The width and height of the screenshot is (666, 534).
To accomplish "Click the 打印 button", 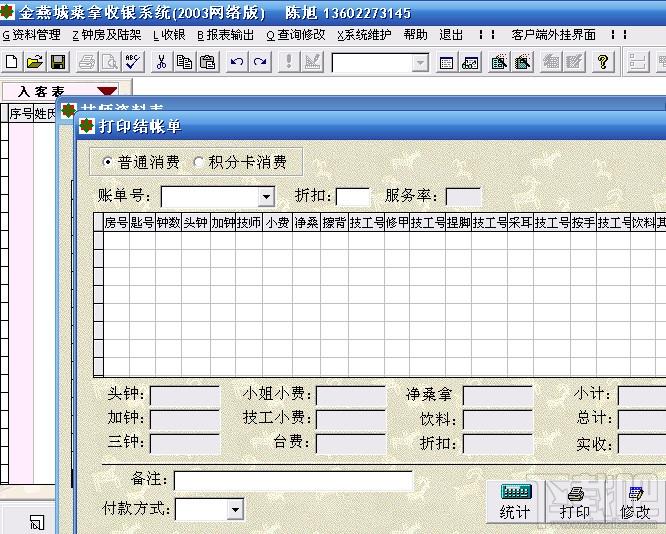I will [x=575, y=503].
